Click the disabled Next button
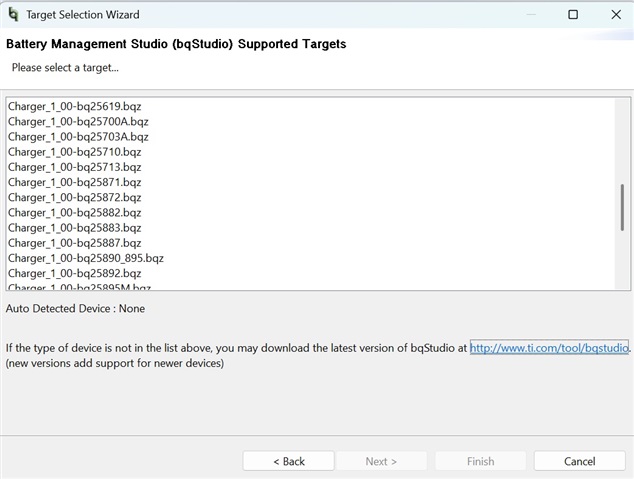This screenshot has height=479, width=634. tap(381, 461)
